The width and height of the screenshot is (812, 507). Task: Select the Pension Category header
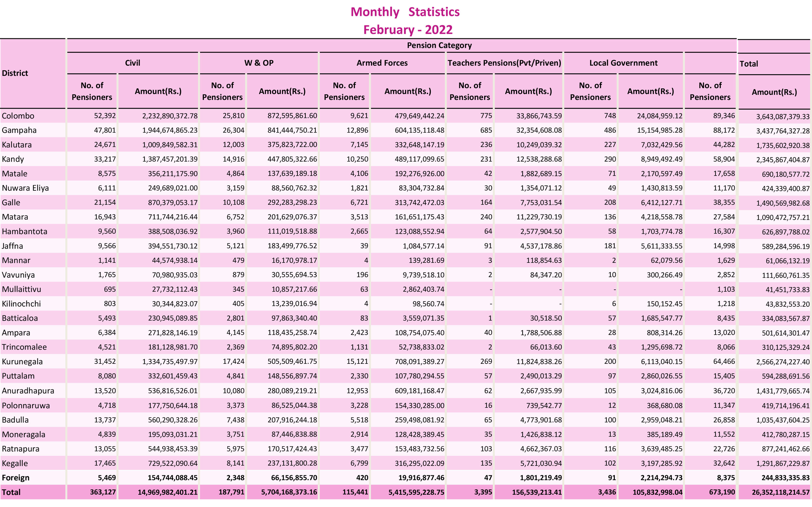click(x=439, y=45)
